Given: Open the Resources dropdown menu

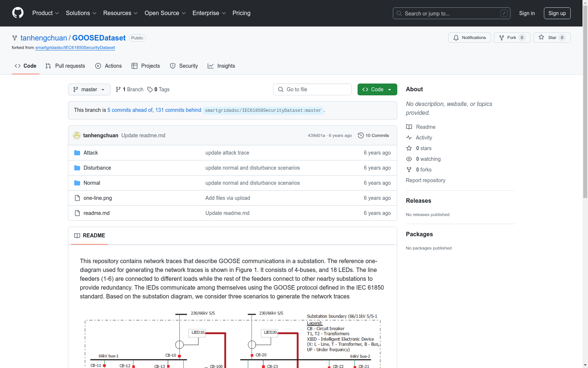Looking at the screenshot, I should [121, 13].
